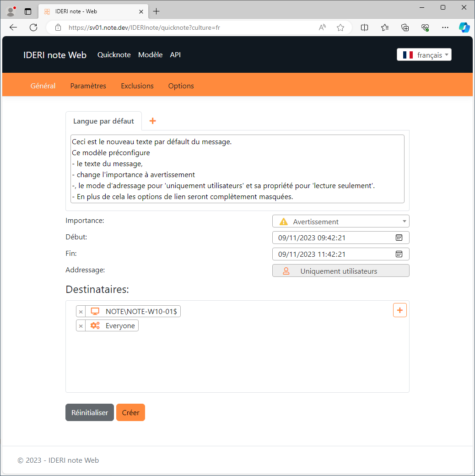Remove Everyone recipient
Screen dimensions: 475x476
click(81, 326)
